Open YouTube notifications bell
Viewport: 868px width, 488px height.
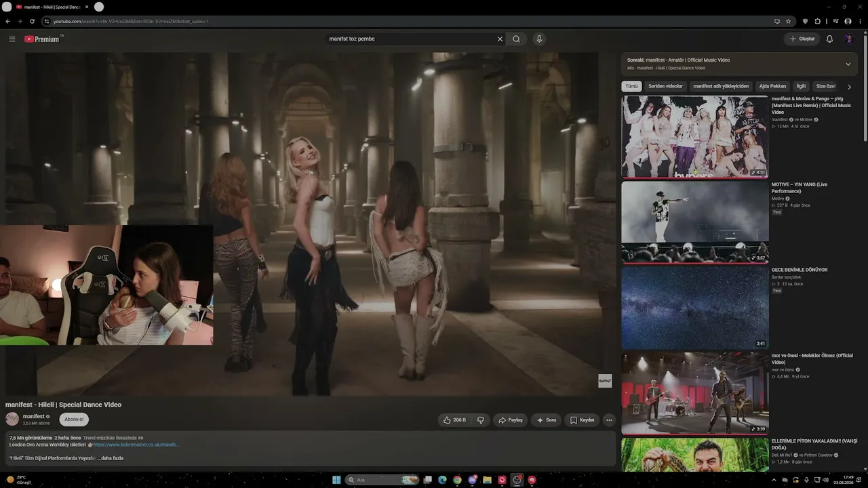coord(829,39)
